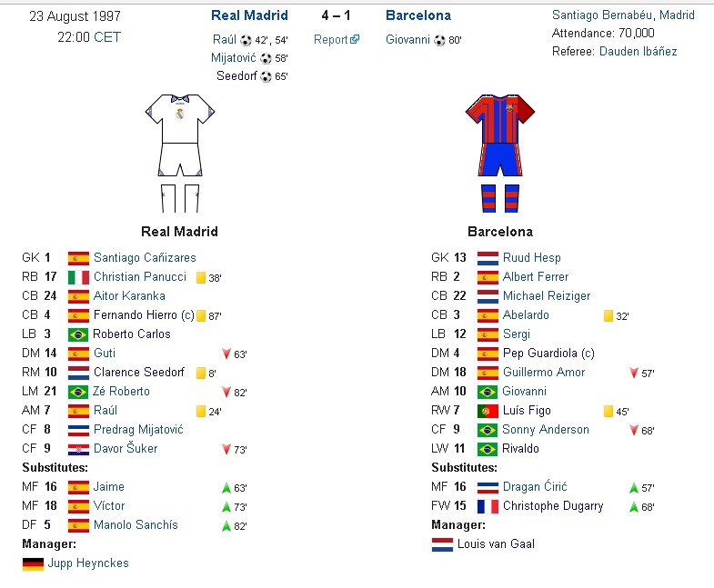Click the goal ball icon next to Giovanni 80'
Image resolution: width=714 pixels, height=588 pixels.
439,40
